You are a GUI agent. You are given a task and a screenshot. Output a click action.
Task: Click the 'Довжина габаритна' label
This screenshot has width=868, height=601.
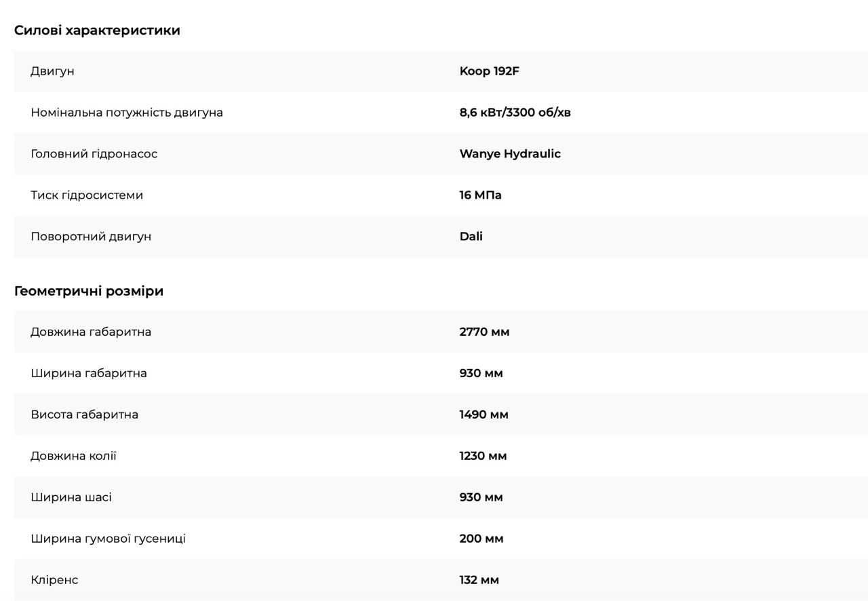click(x=91, y=332)
